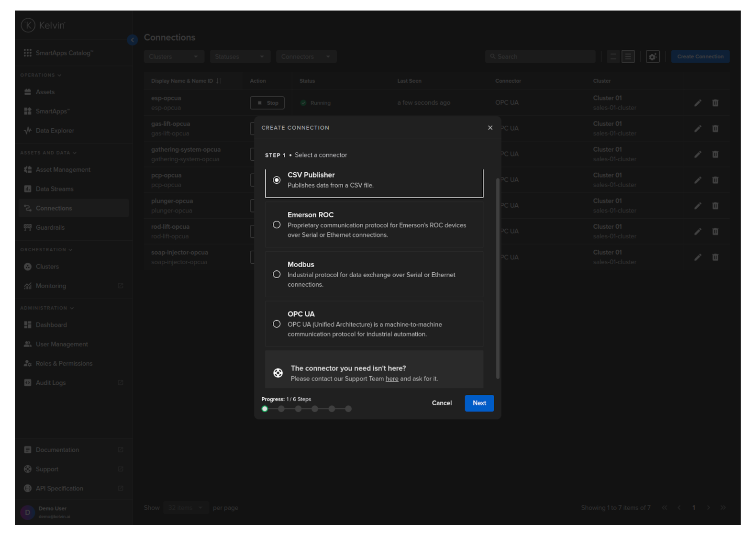Open table column settings gear icon
756x536 pixels.
(653, 57)
